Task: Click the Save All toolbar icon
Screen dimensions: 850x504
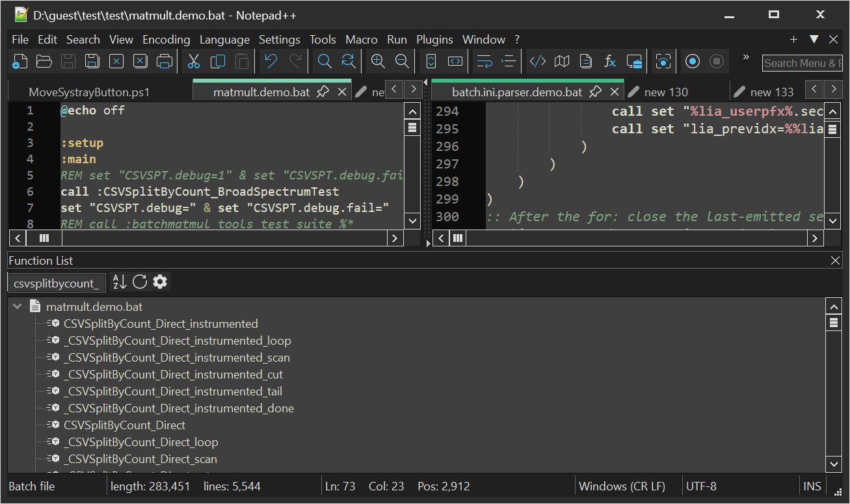Action: click(x=92, y=62)
